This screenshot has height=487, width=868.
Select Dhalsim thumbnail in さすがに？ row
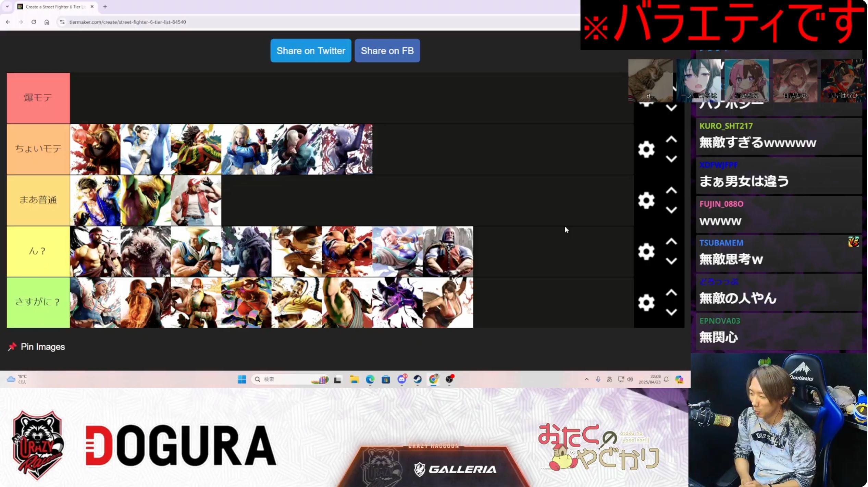click(196, 303)
